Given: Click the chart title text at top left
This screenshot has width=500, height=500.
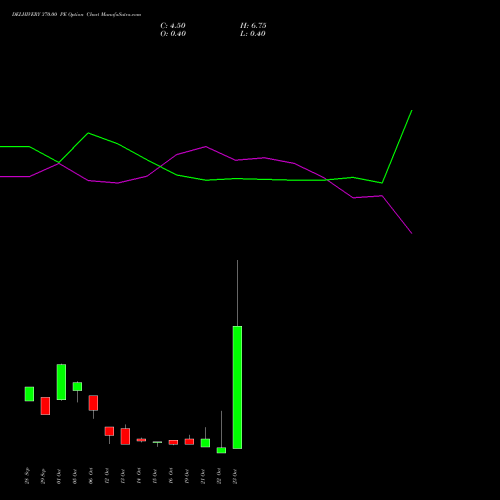Looking at the screenshot, I should 76,15.
